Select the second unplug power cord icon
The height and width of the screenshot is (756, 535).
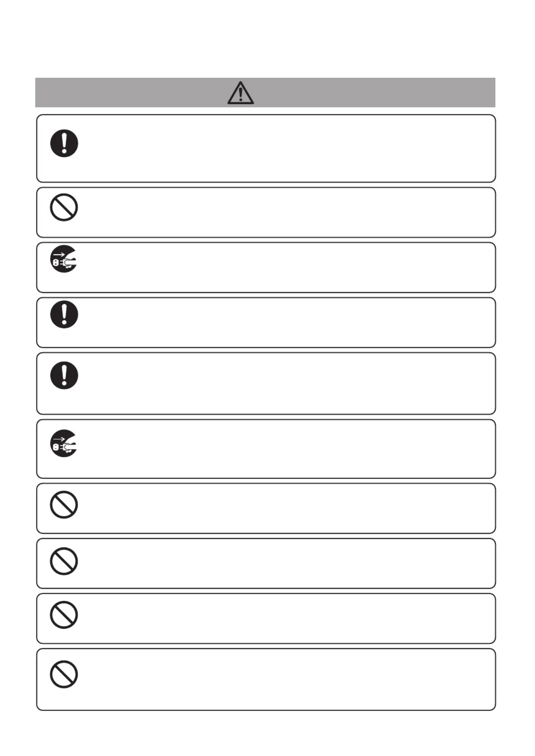[64, 443]
